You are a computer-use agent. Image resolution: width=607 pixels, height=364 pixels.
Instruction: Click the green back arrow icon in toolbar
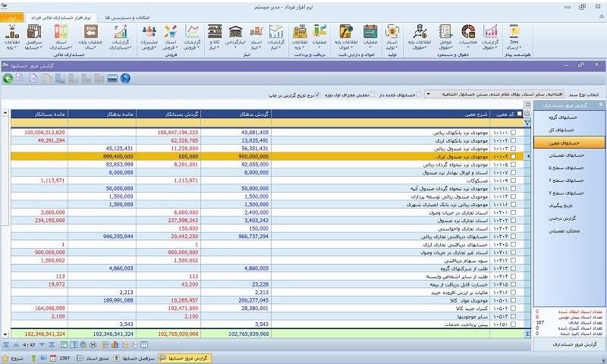(x=8, y=78)
